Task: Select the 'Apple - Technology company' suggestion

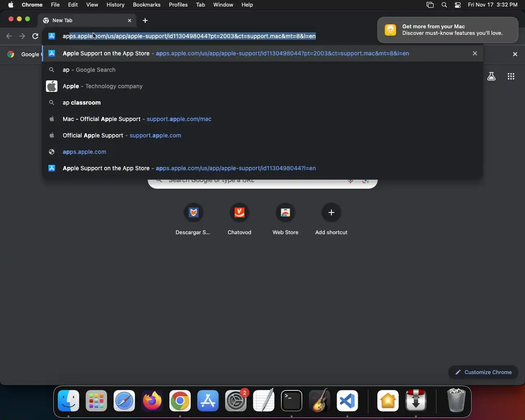Action: coord(262,86)
